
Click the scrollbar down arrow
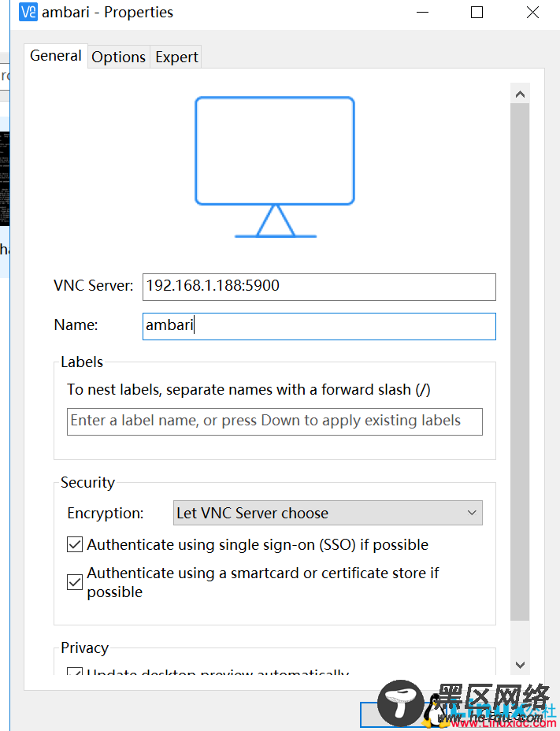[x=520, y=664]
